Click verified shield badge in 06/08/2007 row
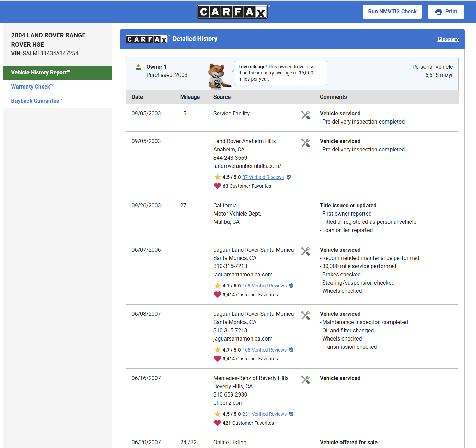Viewport: 476px width, 448px height. pyautogui.click(x=291, y=350)
